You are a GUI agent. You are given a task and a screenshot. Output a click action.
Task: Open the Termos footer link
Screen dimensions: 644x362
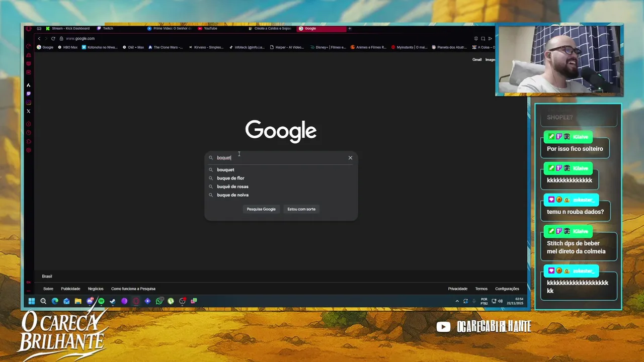click(481, 289)
